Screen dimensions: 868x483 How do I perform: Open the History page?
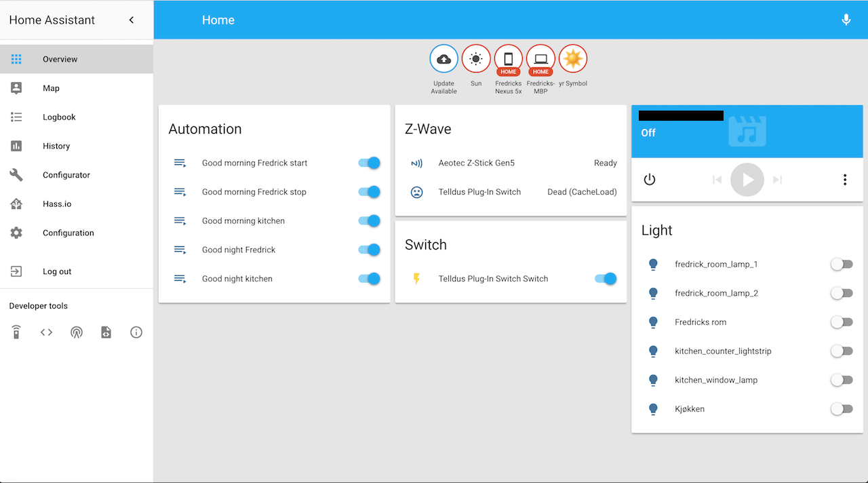point(77,146)
